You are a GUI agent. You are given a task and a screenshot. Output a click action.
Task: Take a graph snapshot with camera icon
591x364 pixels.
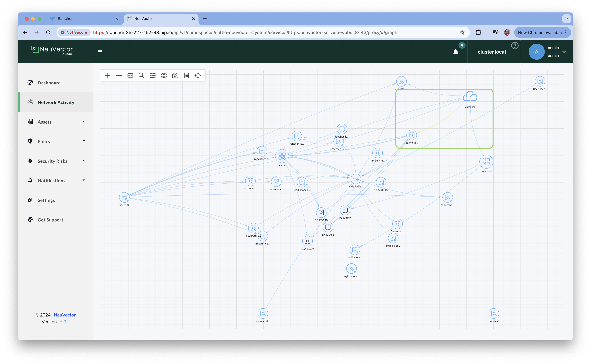[175, 76]
